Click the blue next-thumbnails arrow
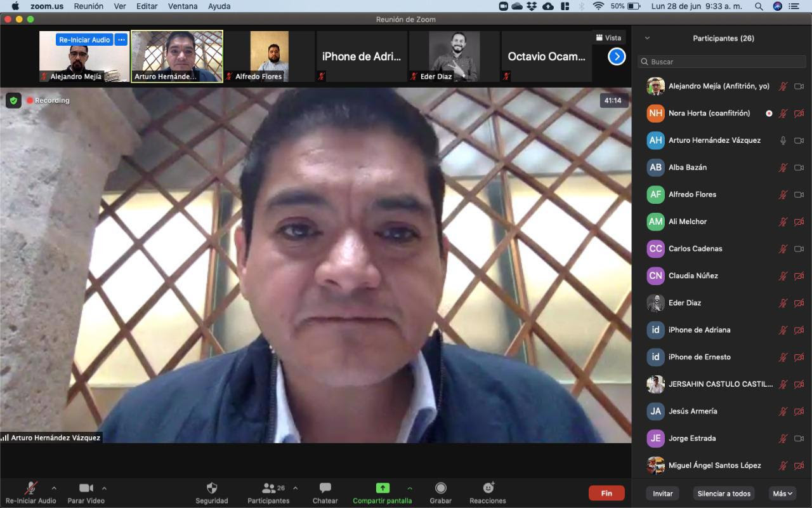The height and width of the screenshot is (508, 812). 617,57
